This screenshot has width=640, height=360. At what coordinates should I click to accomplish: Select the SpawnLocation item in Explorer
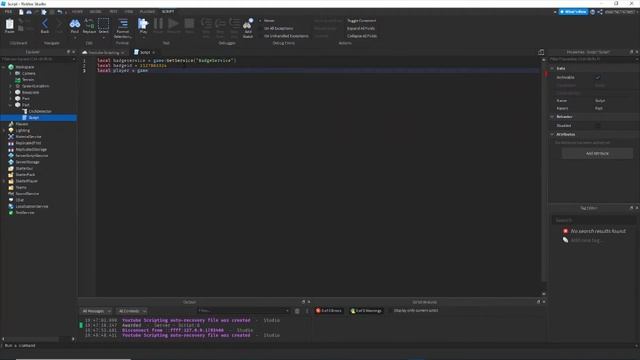pyautogui.click(x=32, y=86)
